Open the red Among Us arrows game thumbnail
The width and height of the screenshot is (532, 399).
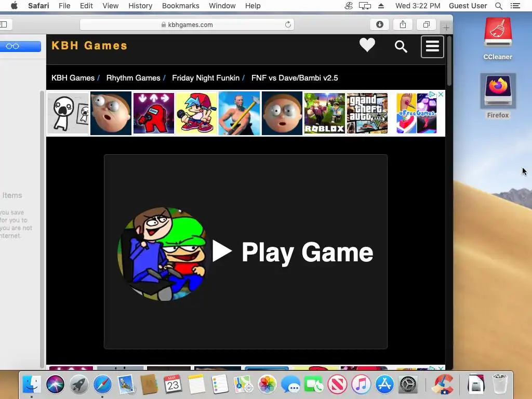[154, 113]
